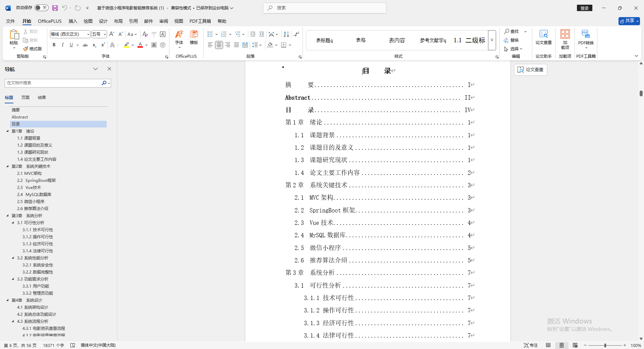Open the 加载项 add-ins gallery
The image size is (644, 349).
click(565, 39)
